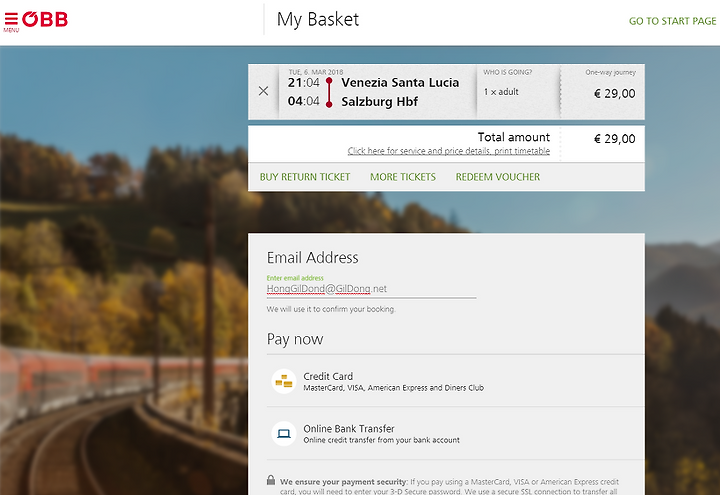720x495 pixels.
Task: Choose Buy Return Ticket
Action: [x=305, y=177]
